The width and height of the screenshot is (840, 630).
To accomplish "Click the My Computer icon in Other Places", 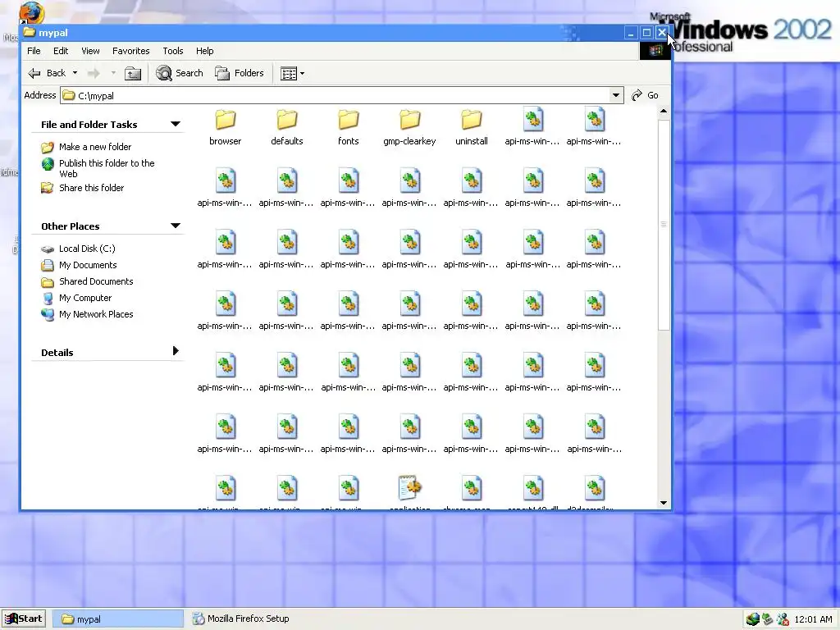I will [x=48, y=299].
